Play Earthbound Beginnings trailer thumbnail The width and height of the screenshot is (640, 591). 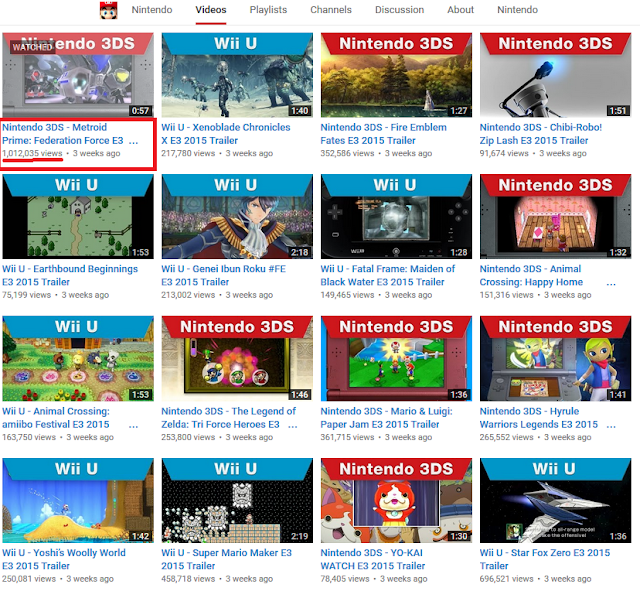[x=78, y=217]
